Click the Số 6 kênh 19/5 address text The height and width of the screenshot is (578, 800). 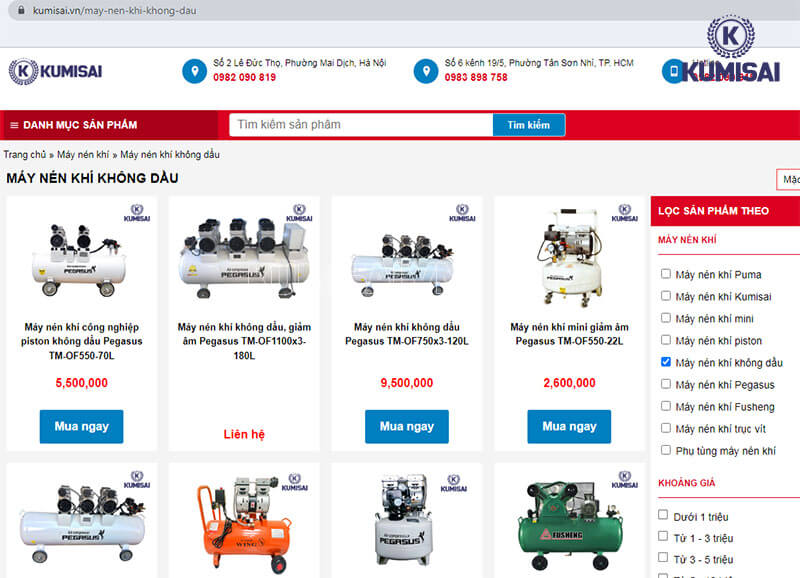pyautogui.click(x=539, y=63)
